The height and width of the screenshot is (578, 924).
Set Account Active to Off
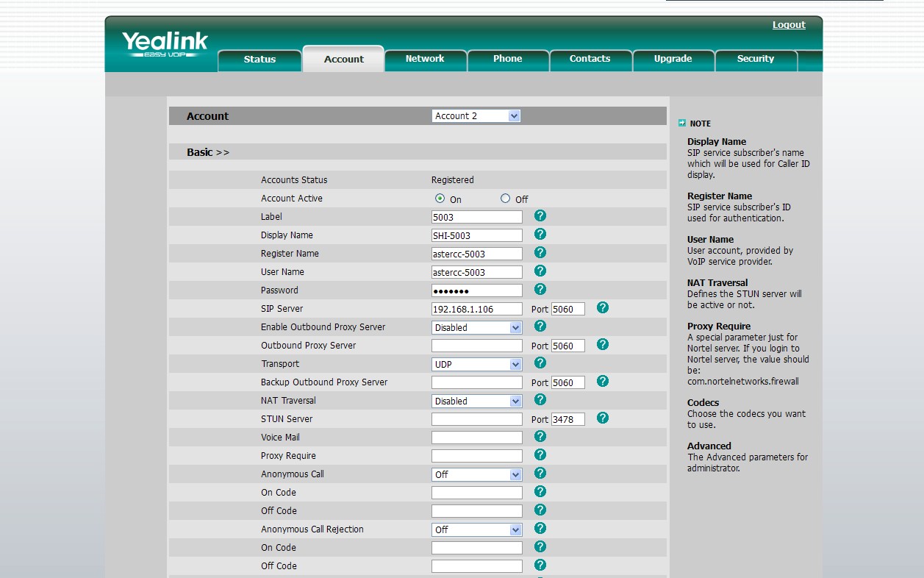point(505,199)
